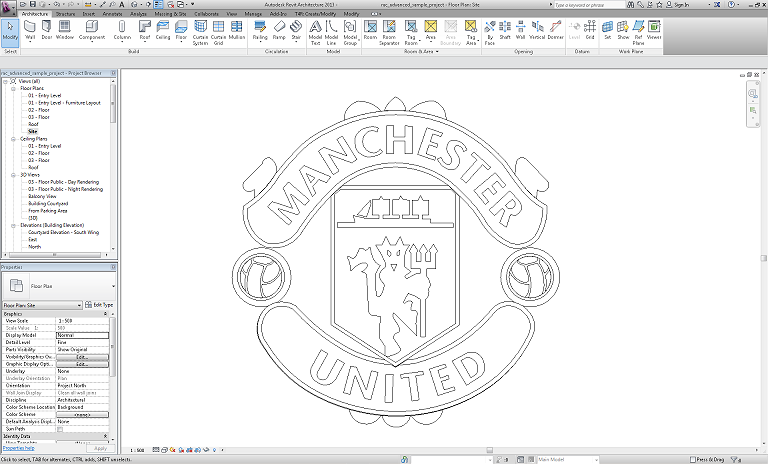
Task: Collapse the Ceiling Plans tree node
Action: click(x=13, y=139)
